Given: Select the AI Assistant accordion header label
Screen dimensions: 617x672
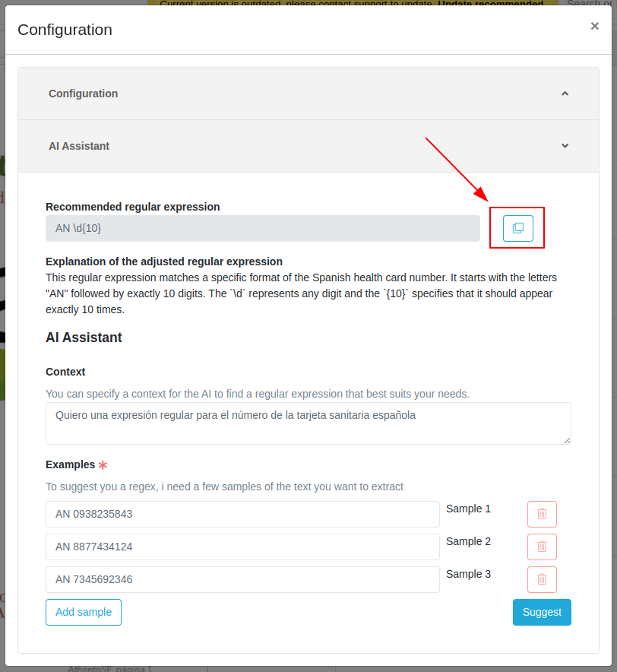Looking at the screenshot, I should coord(79,146).
